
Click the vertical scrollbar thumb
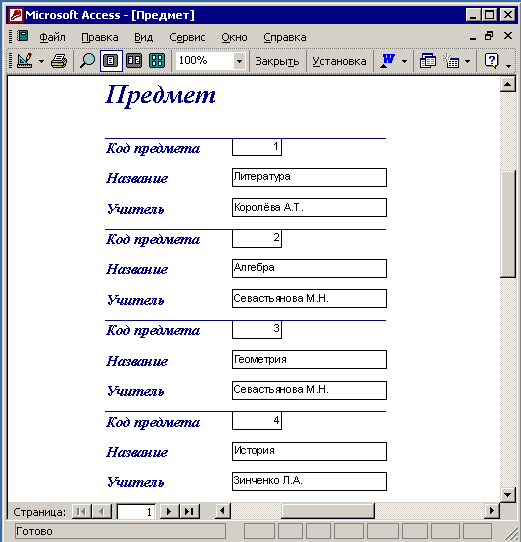coord(508,224)
